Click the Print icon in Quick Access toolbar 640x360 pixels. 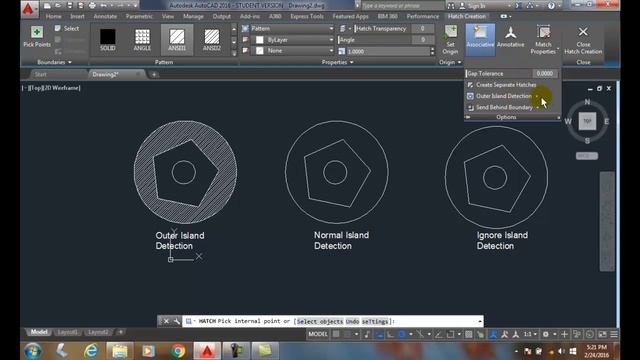(x=92, y=6)
